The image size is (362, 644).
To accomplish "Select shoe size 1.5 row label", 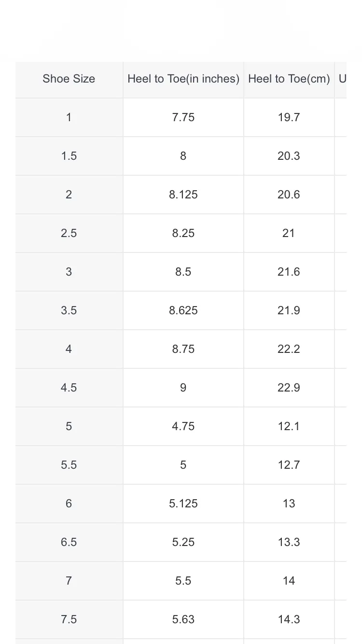I will click(x=69, y=156).
